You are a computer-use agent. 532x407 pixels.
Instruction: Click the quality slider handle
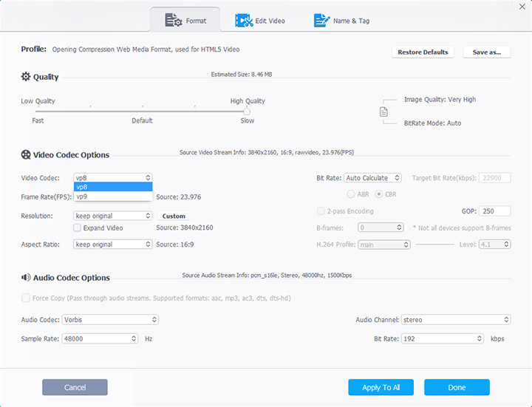[x=247, y=112]
